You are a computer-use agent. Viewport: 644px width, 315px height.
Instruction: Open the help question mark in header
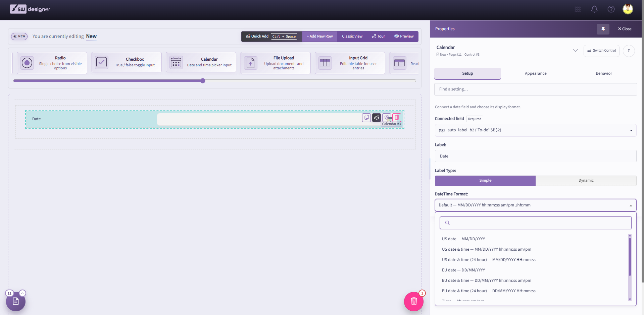pyautogui.click(x=611, y=9)
